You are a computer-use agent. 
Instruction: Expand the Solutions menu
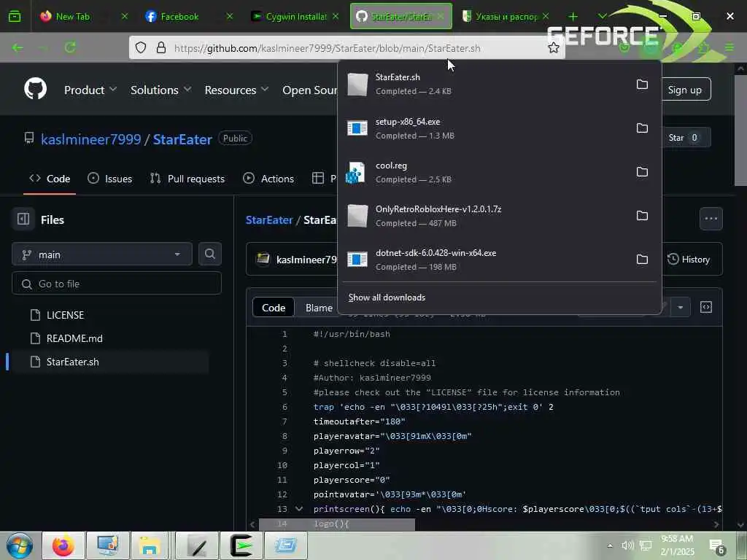pyautogui.click(x=160, y=90)
